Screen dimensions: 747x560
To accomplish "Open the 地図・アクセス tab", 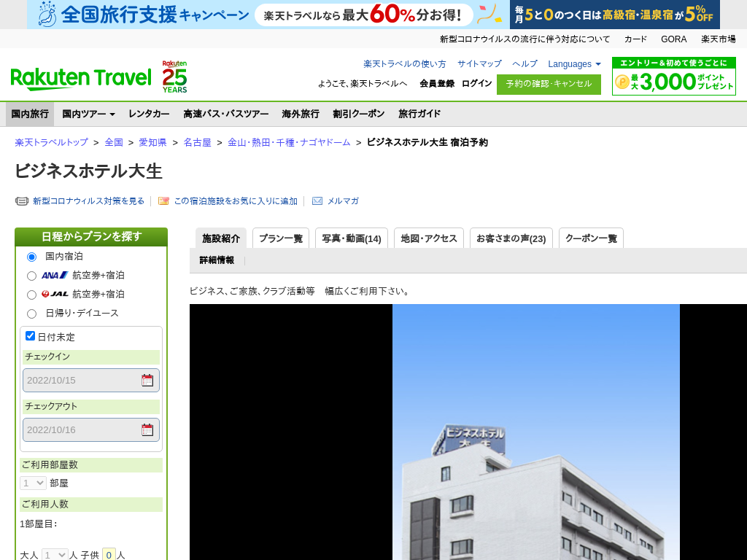I will 429,238.
